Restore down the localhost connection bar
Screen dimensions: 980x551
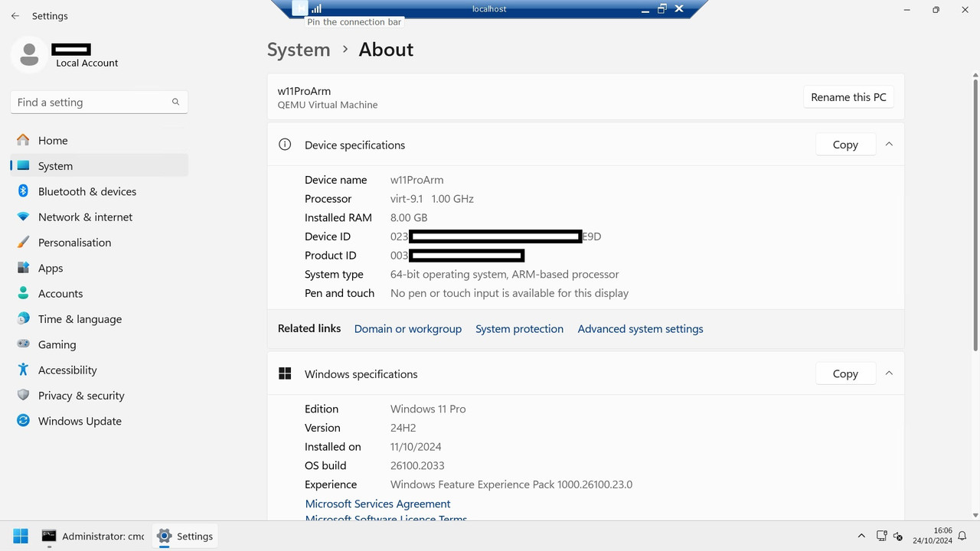[661, 8]
